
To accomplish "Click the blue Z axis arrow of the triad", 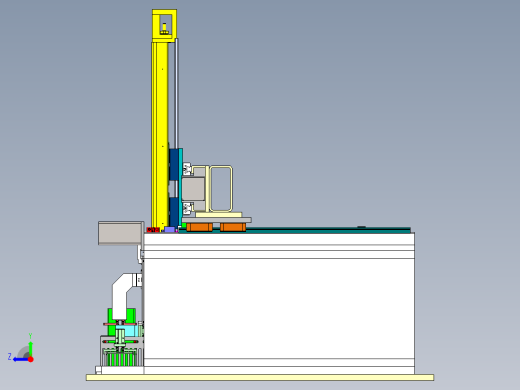I will pyautogui.click(x=20, y=359).
